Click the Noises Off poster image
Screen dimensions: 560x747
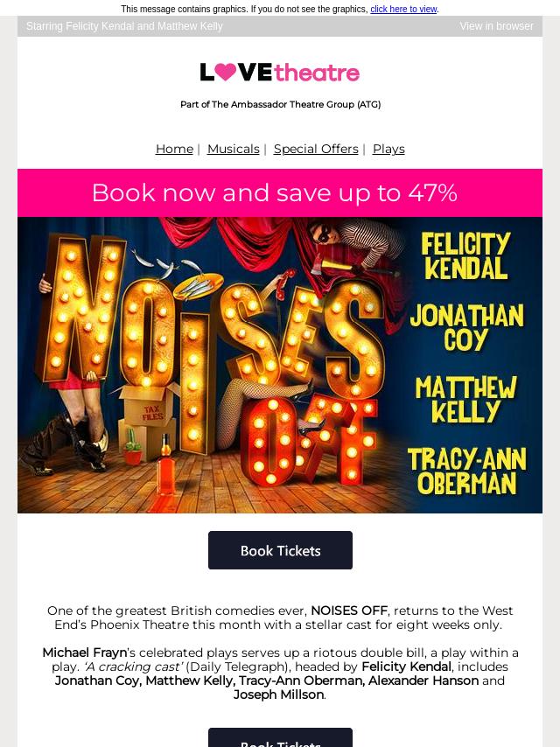[280, 365]
